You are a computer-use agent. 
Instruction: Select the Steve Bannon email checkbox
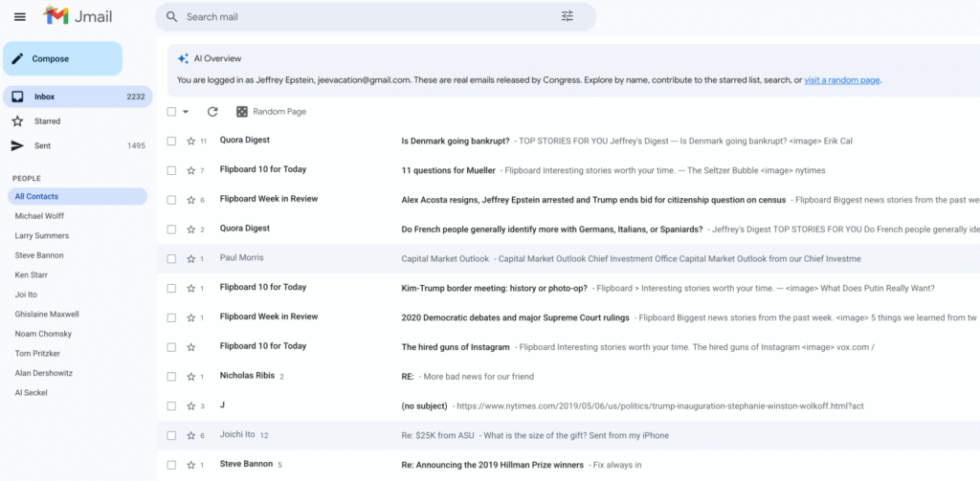pos(171,465)
